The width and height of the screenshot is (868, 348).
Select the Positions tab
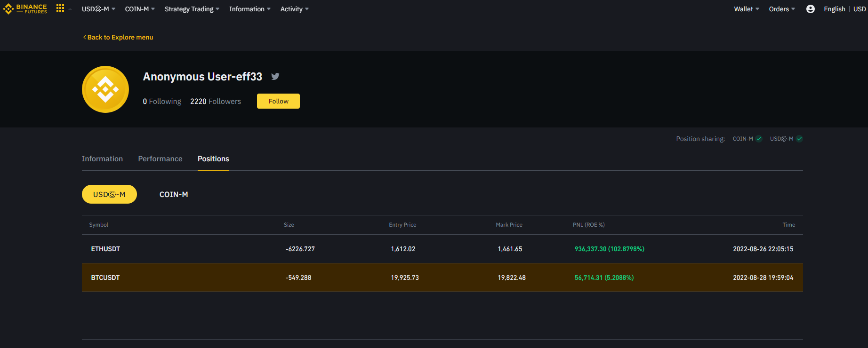[x=213, y=159]
